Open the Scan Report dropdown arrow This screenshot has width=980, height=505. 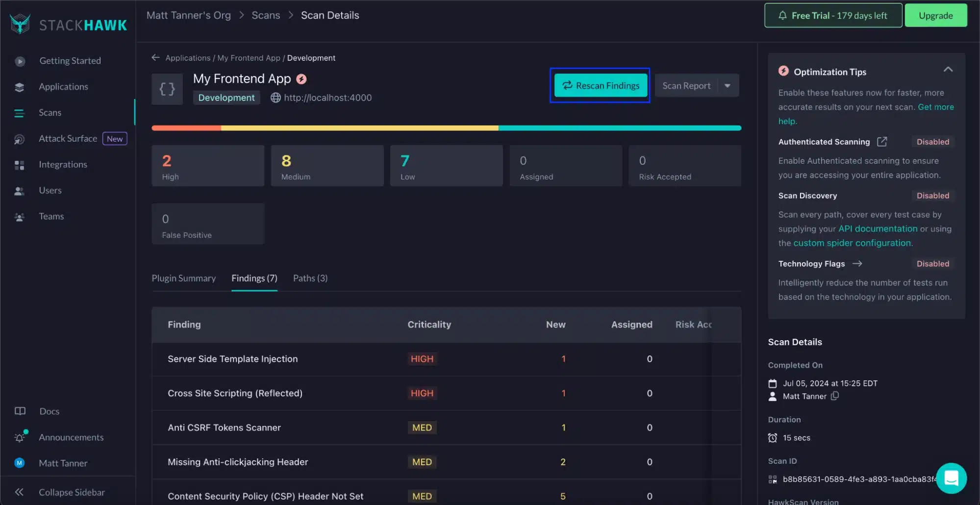coord(728,86)
